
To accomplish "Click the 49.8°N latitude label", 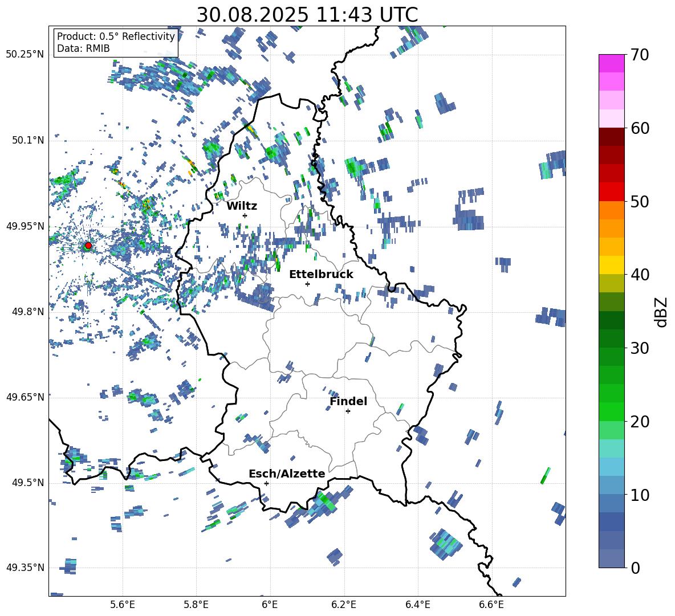I will [x=27, y=312].
